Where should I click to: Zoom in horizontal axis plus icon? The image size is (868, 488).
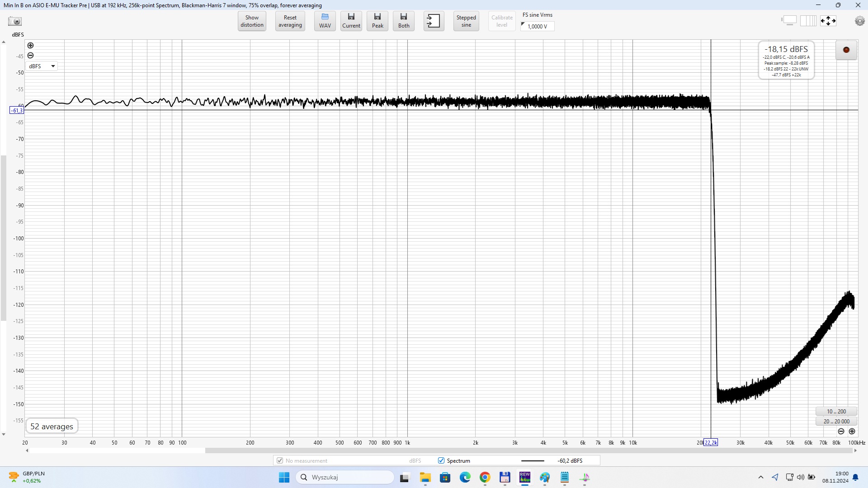click(x=852, y=431)
